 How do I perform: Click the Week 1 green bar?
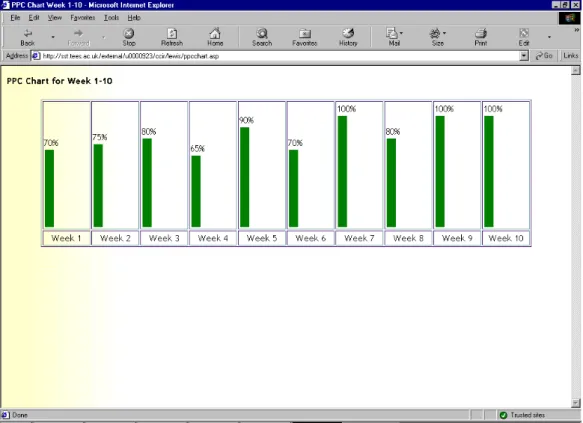point(49,188)
